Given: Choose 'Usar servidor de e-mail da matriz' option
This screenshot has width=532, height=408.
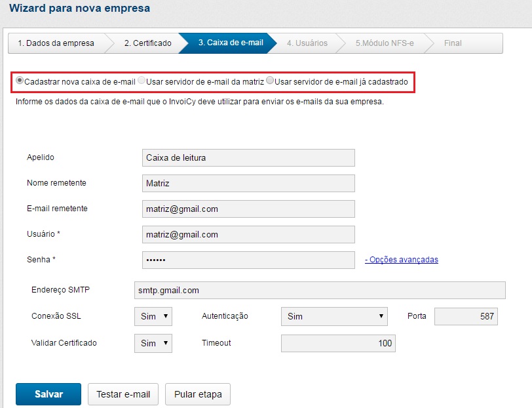Looking at the screenshot, I should 142,81.
